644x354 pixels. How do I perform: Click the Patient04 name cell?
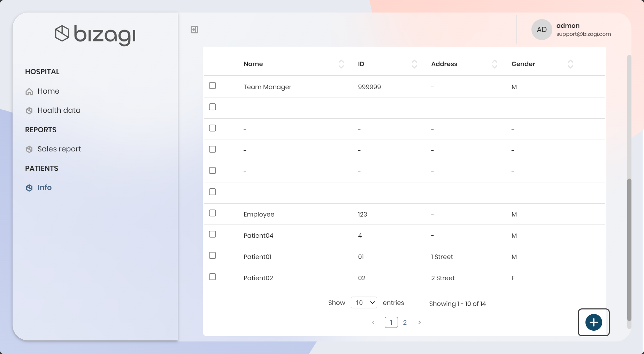[259, 236]
